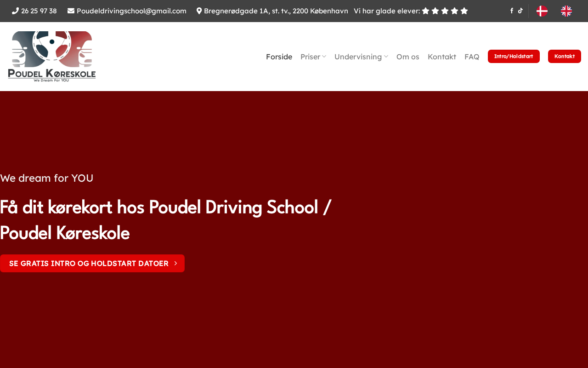The height and width of the screenshot is (368, 588).
Task: Click the five-star rating icons
Action: pos(445,11)
